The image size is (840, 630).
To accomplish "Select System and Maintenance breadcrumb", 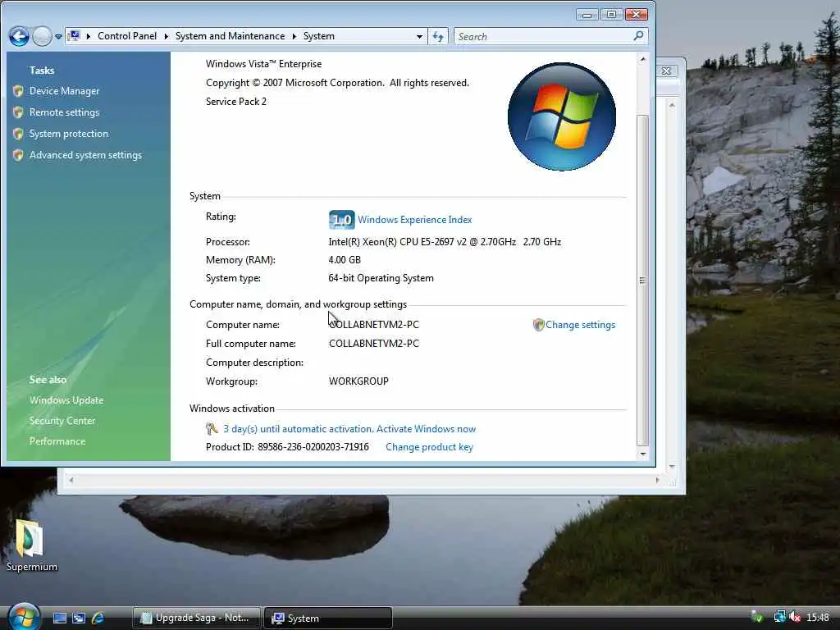I will [x=230, y=36].
